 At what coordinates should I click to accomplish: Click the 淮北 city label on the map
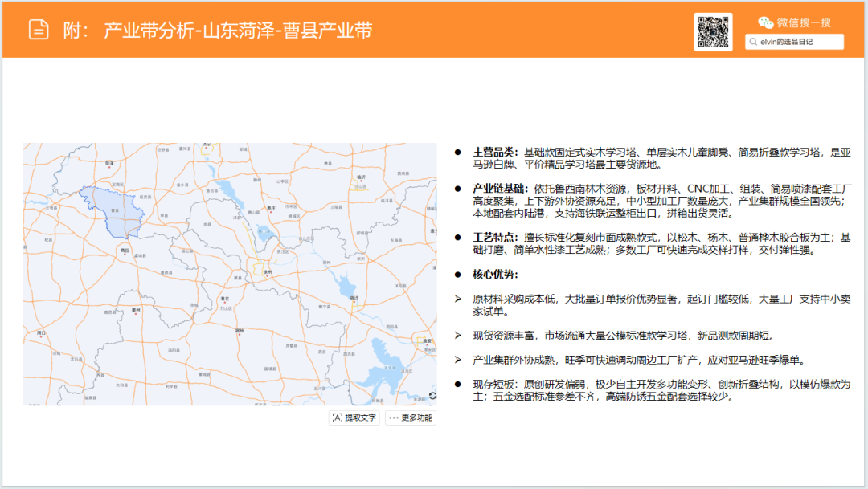click(x=225, y=299)
